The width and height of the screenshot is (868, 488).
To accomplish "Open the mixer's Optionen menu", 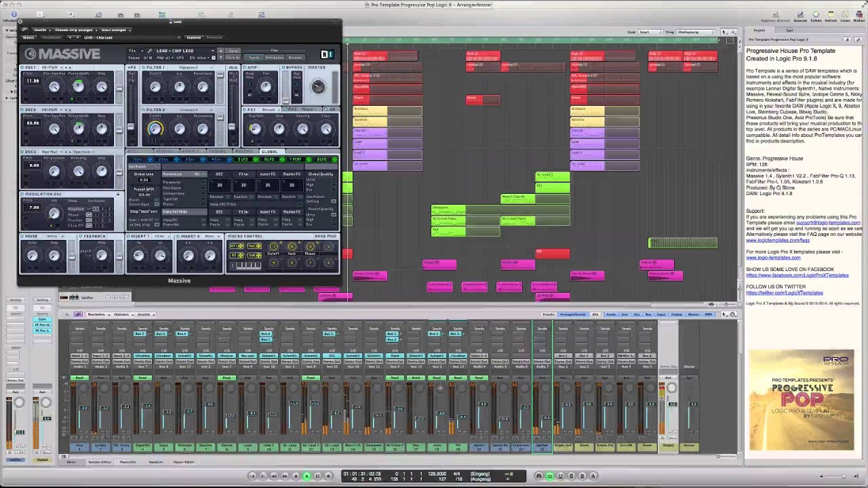I will coord(122,314).
